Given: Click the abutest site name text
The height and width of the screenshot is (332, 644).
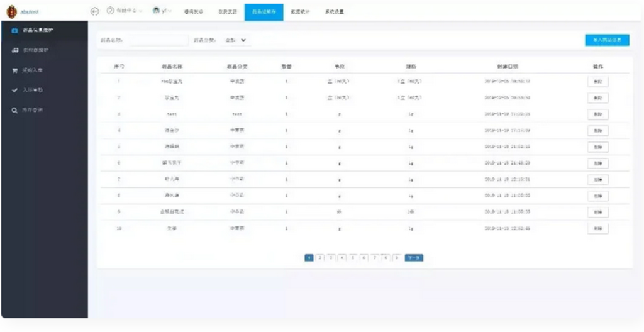Looking at the screenshot, I should pos(29,13).
